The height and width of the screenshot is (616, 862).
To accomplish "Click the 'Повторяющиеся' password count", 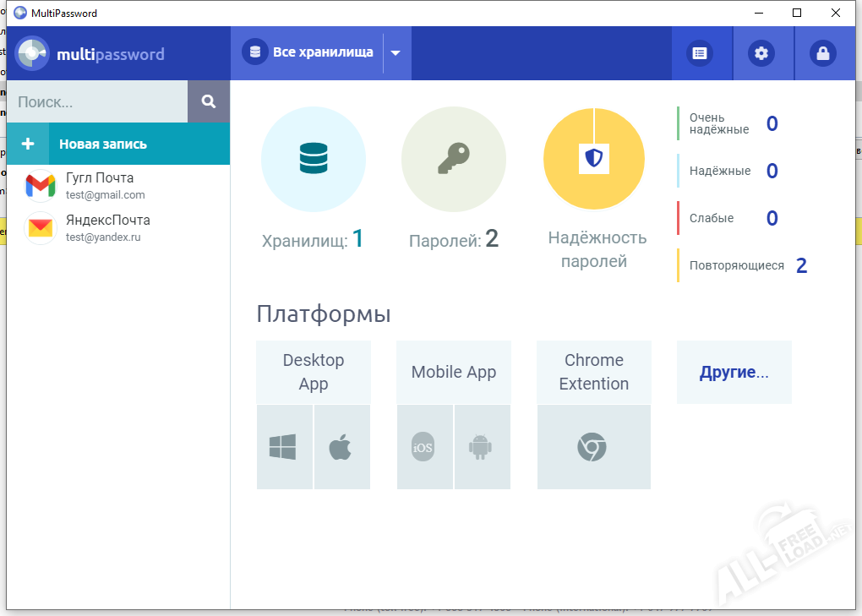I will click(x=800, y=265).
